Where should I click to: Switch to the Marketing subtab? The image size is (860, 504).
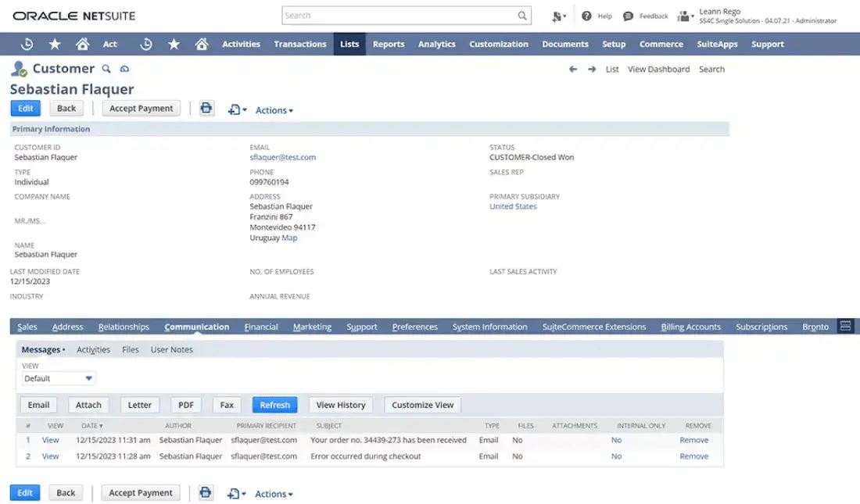[x=312, y=327]
